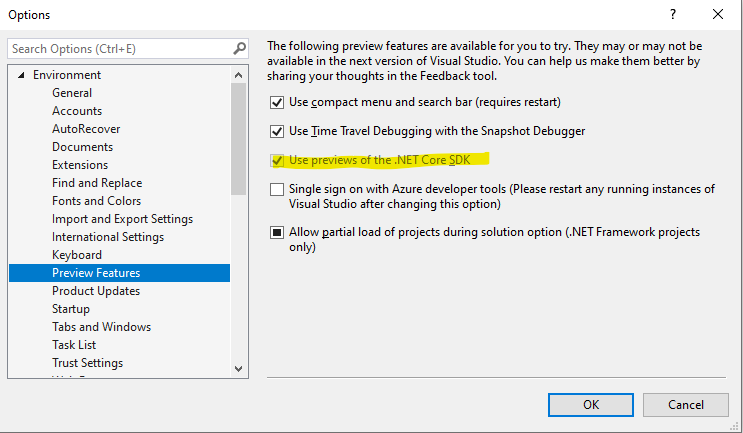This screenshot has width=743, height=433.
Task: Open Trust Settings page
Action: point(88,363)
